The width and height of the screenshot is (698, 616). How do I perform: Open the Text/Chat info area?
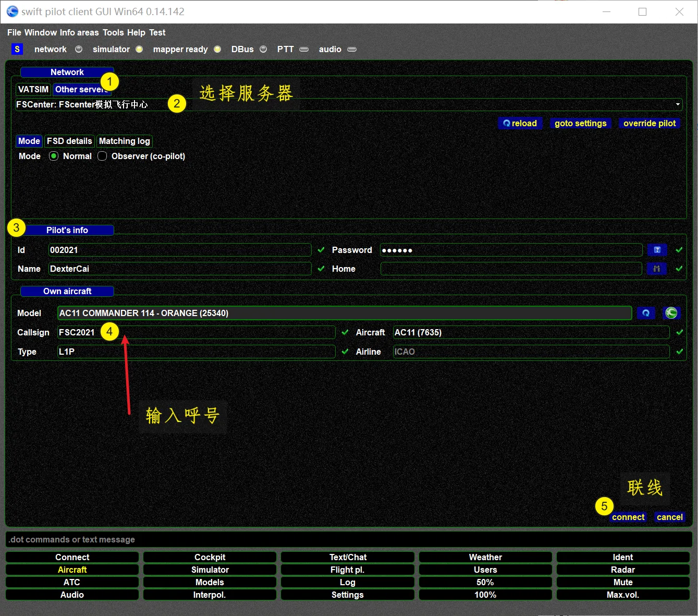point(348,557)
